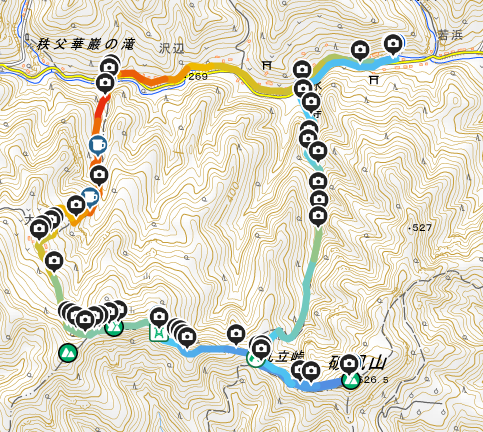This screenshot has height=432, width=483.
Task: Select the 秩父華厳の滝 waterfall label
Action: tap(86, 44)
